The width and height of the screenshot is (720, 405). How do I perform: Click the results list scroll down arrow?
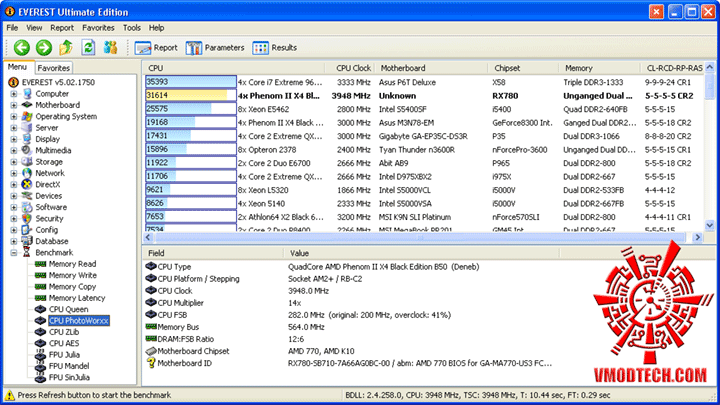click(x=709, y=225)
